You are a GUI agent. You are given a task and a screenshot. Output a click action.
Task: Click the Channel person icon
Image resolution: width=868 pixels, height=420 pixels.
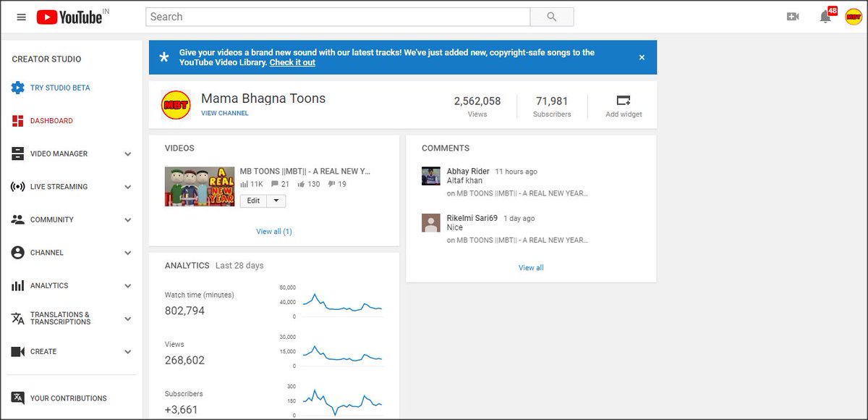coord(18,253)
